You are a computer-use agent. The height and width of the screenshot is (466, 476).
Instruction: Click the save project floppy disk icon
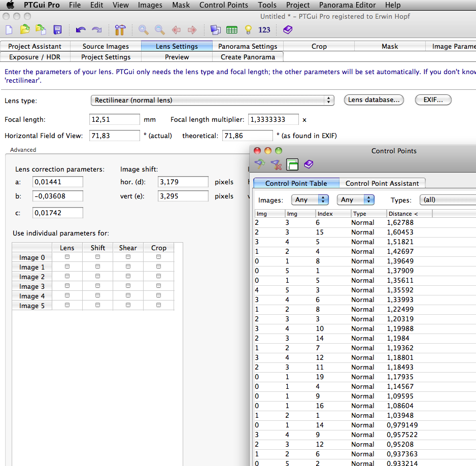(x=57, y=30)
